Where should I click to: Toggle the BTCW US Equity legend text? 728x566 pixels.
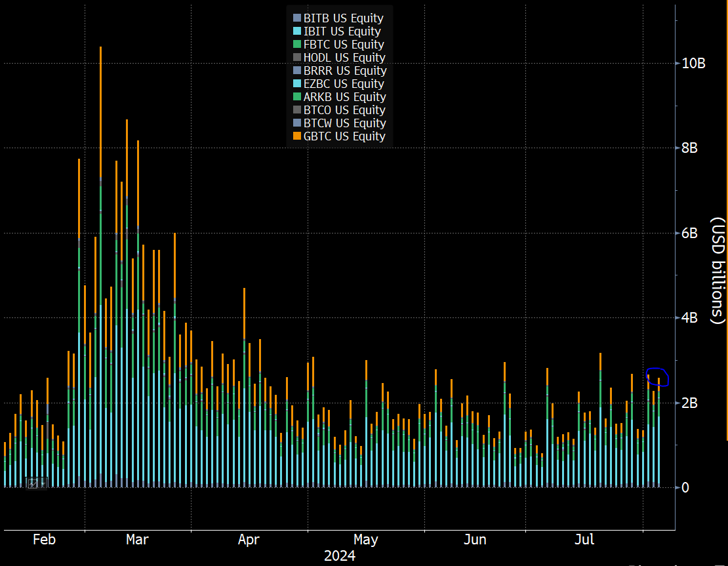pos(344,123)
